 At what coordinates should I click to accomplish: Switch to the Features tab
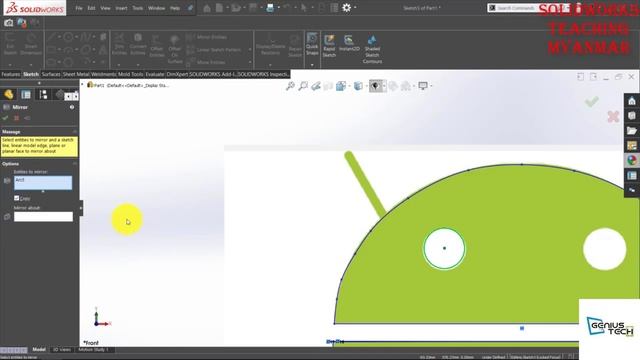[x=11, y=74]
